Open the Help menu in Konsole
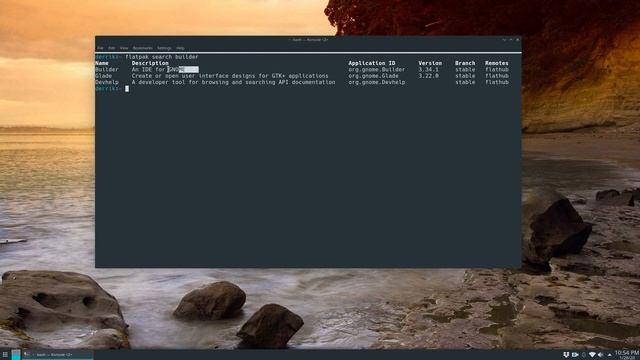 (180, 48)
